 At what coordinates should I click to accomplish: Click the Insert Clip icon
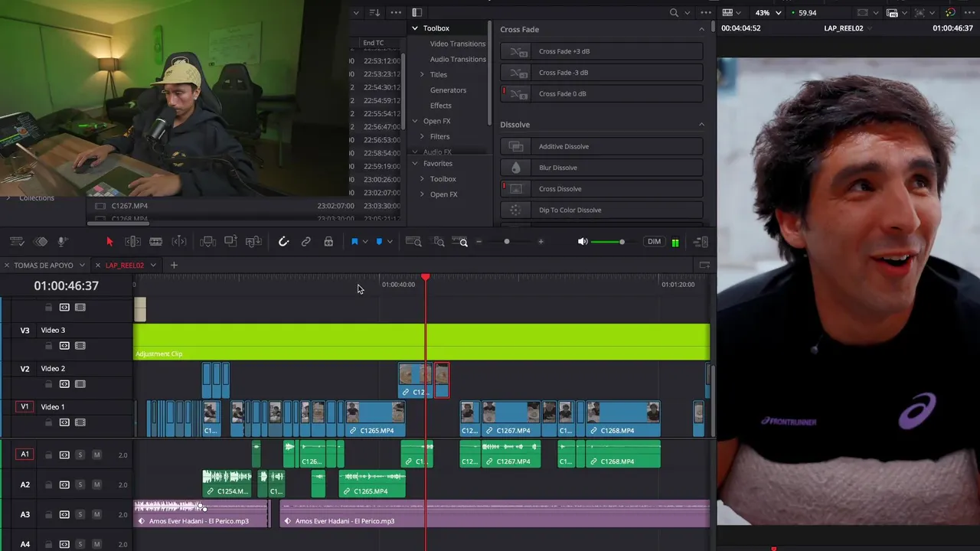207,242
